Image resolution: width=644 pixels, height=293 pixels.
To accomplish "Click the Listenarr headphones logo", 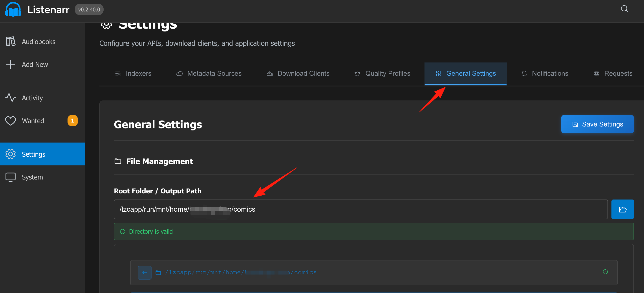I will (x=13, y=9).
